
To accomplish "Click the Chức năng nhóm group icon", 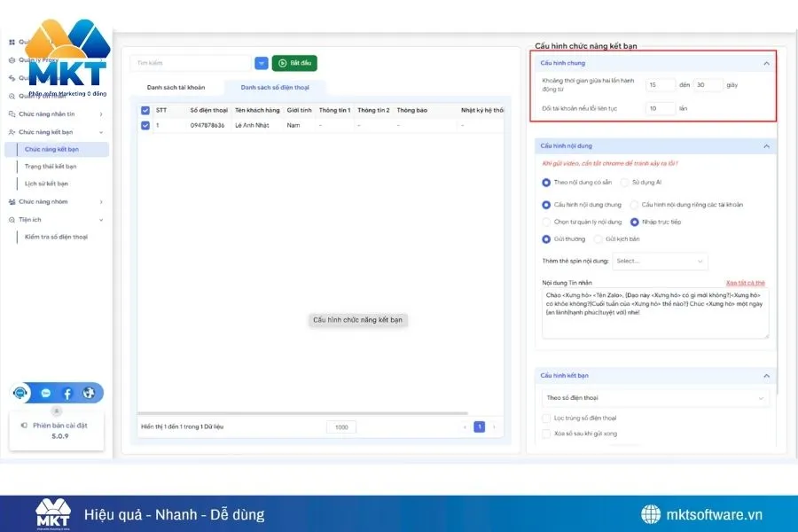I will coord(12,201).
